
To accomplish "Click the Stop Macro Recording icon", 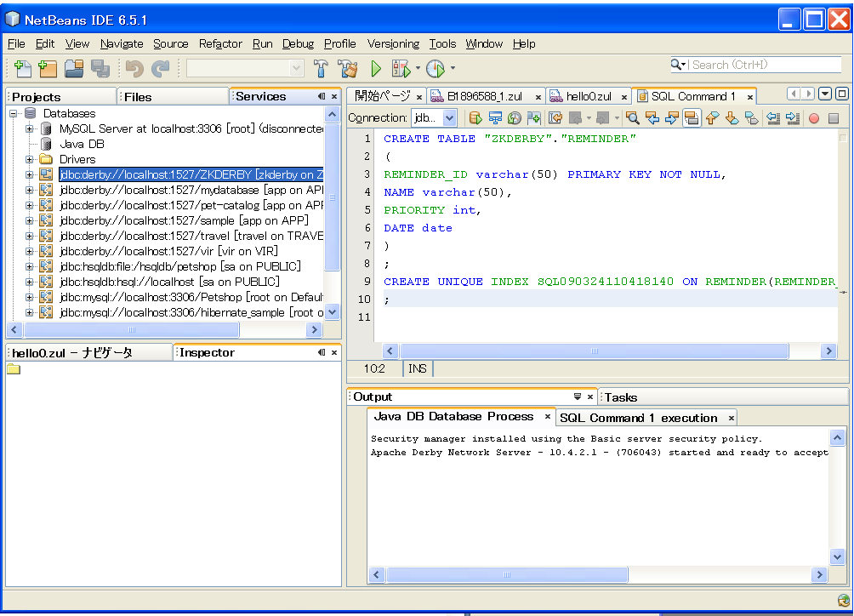I will pyautogui.click(x=834, y=118).
